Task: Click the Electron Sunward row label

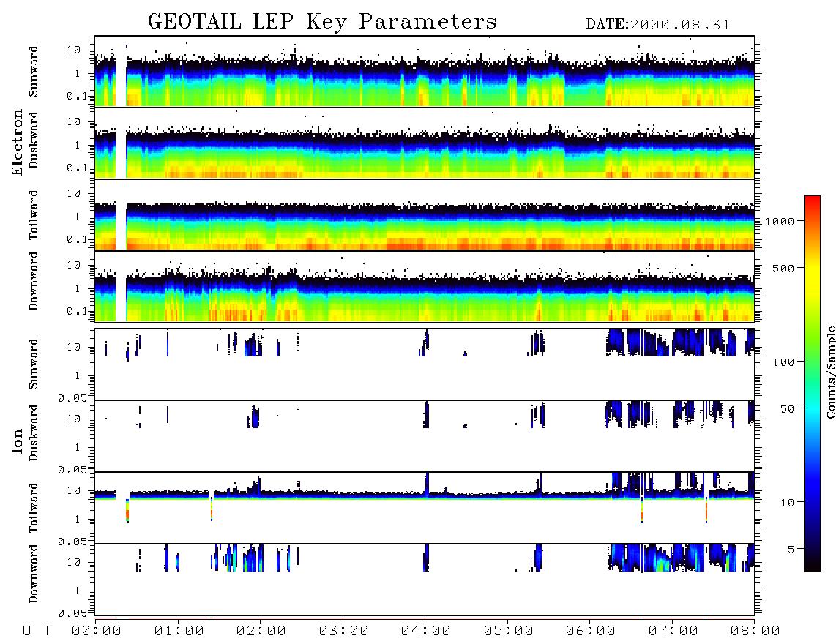Action: 34,72
